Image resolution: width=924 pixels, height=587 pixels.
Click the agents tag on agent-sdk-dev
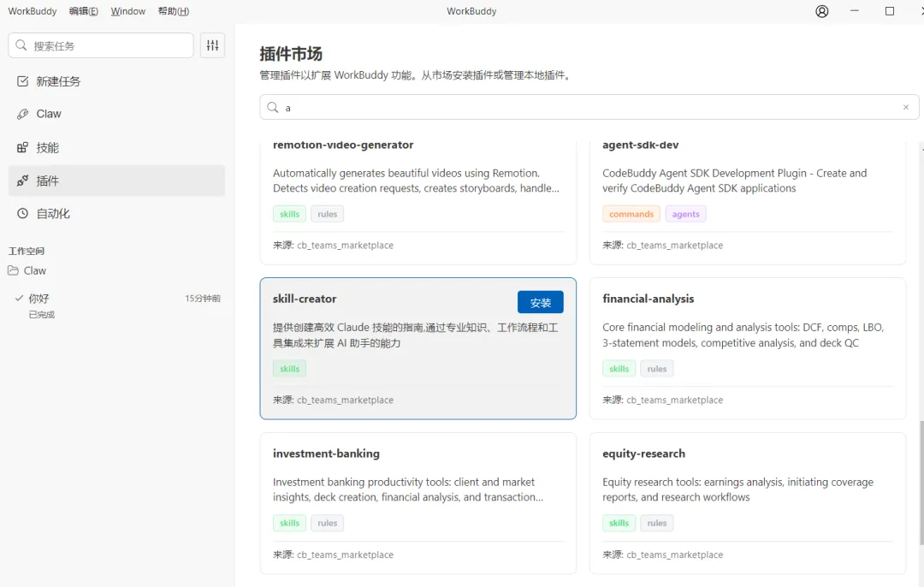685,214
